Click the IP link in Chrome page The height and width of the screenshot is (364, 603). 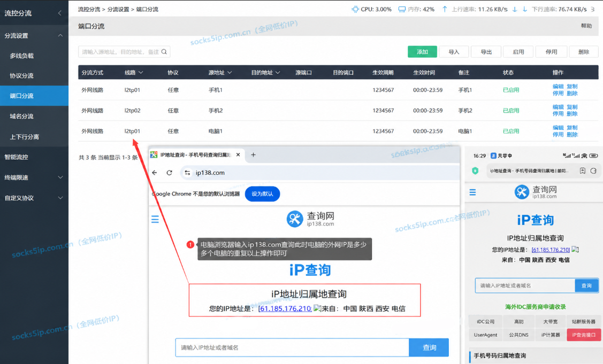point(285,308)
